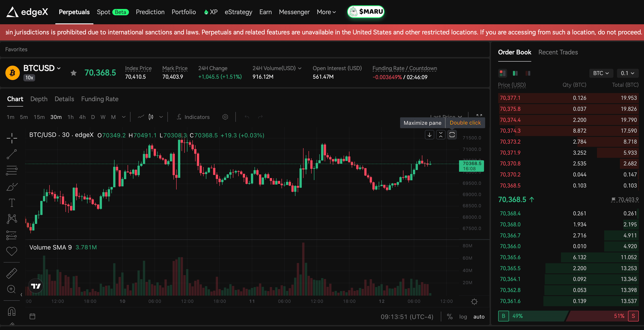Click the maximize pane icon
This screenshot has width=644, height=330.
click(452, 135)
